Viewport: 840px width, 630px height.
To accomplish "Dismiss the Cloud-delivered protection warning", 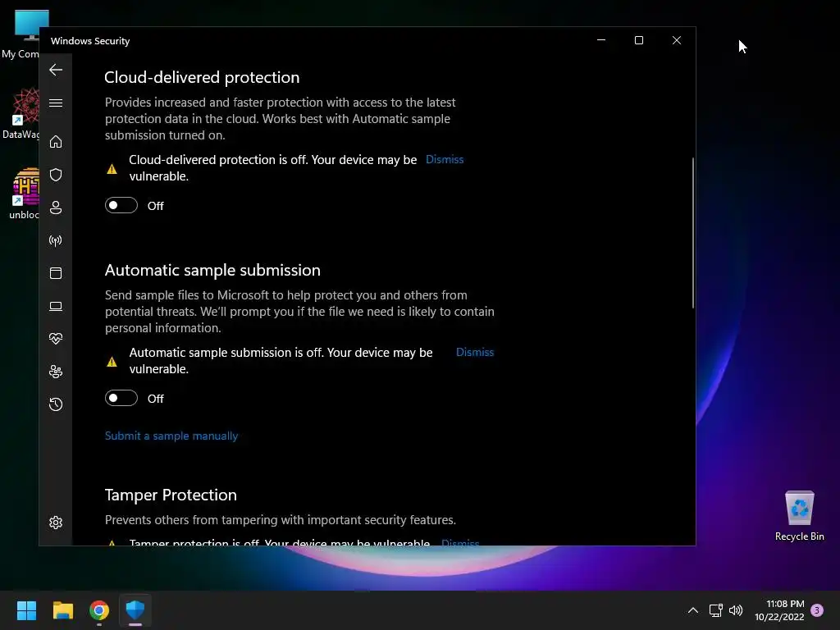I will 445,160.
